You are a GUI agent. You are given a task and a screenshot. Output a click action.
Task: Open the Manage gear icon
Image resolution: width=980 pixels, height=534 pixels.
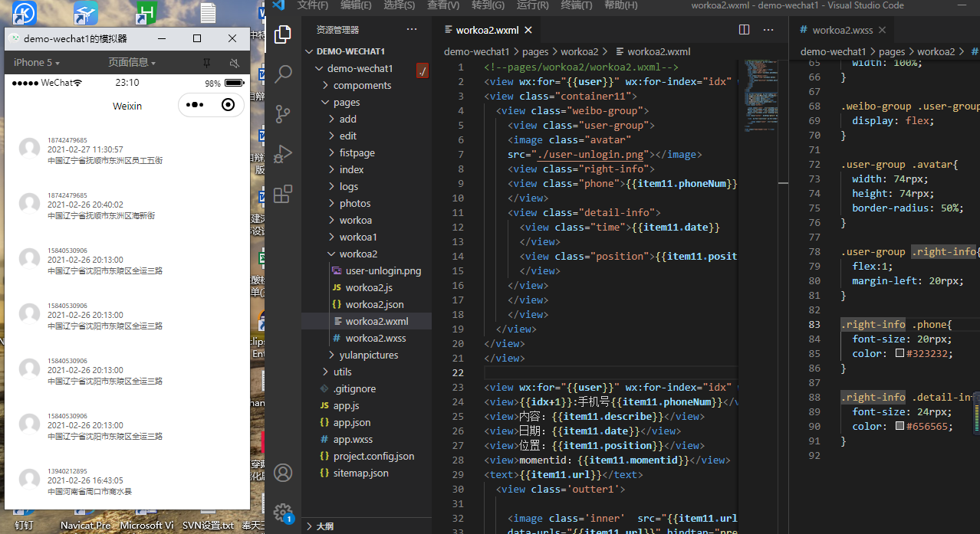[x=283, y=512]
